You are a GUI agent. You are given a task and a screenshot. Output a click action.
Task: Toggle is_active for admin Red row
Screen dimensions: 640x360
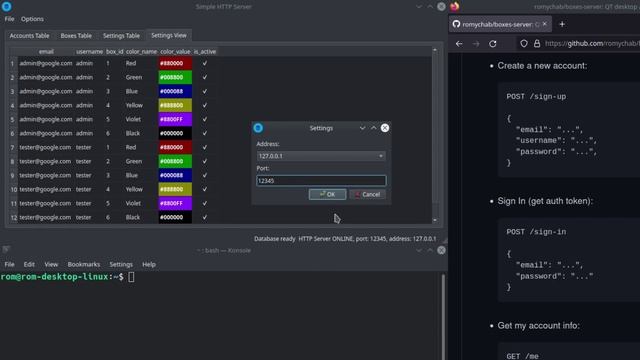coord(205,63)
